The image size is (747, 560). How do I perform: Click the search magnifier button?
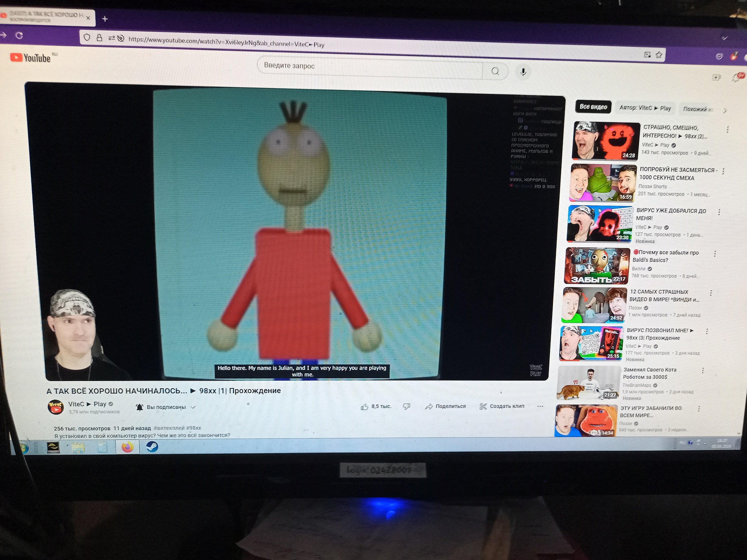click(495, 71)
